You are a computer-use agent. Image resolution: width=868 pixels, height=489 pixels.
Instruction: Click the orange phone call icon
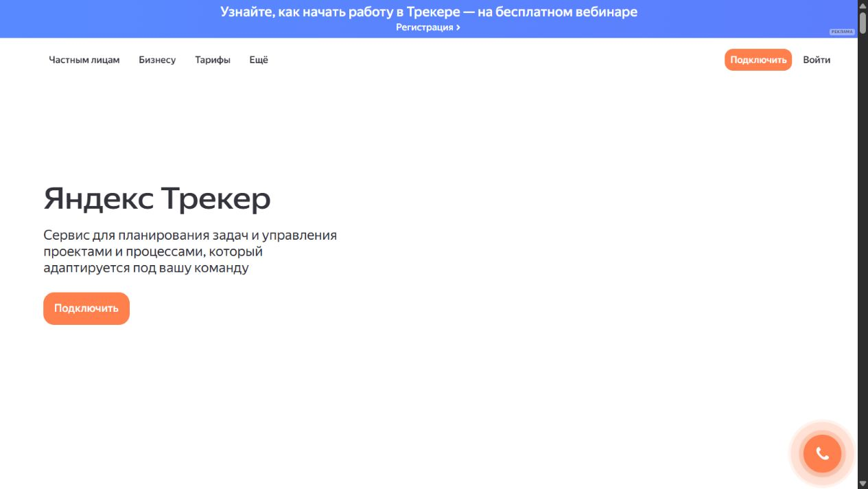tap(822, 453)
